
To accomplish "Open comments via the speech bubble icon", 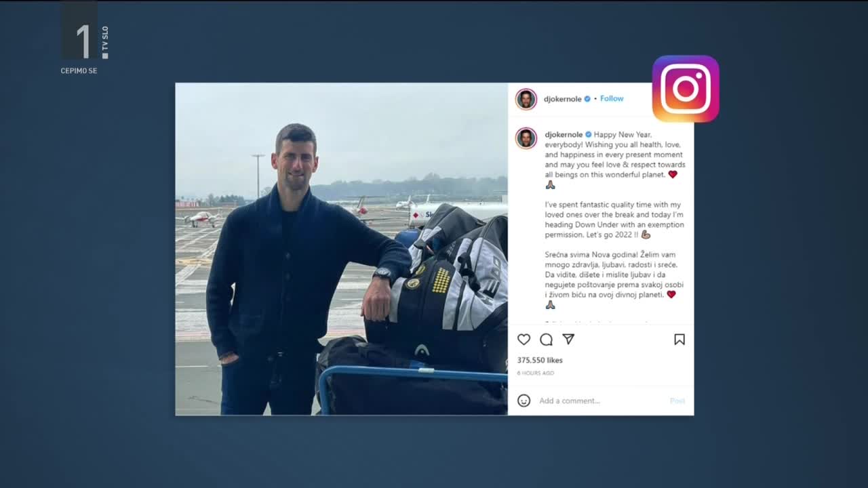I will click(546, 340).
